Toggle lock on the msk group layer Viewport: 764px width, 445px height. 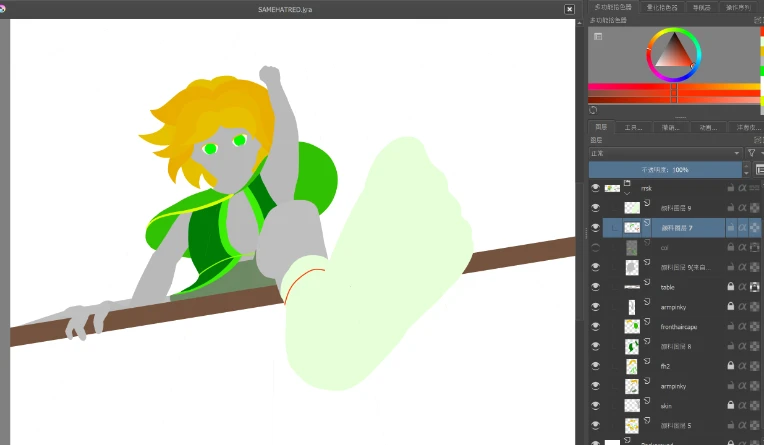pyautogui.click(x=730, y=188)
